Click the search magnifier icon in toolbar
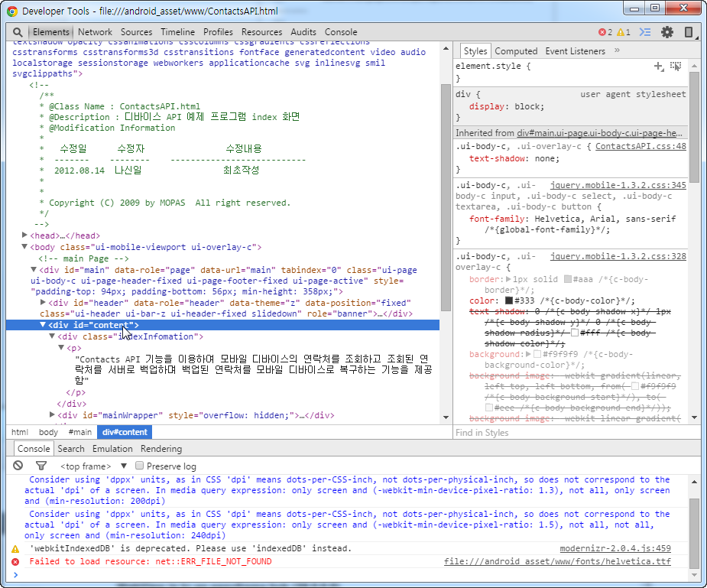 [x=17, y=32]
